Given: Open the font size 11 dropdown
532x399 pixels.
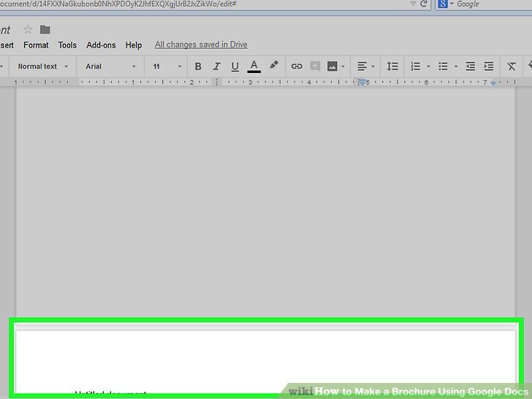Looking at the screenshot, I should [167, 66].
